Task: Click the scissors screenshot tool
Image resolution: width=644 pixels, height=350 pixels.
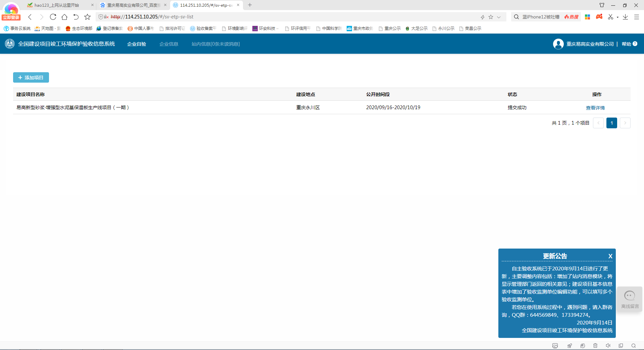Action: [610, 17]
